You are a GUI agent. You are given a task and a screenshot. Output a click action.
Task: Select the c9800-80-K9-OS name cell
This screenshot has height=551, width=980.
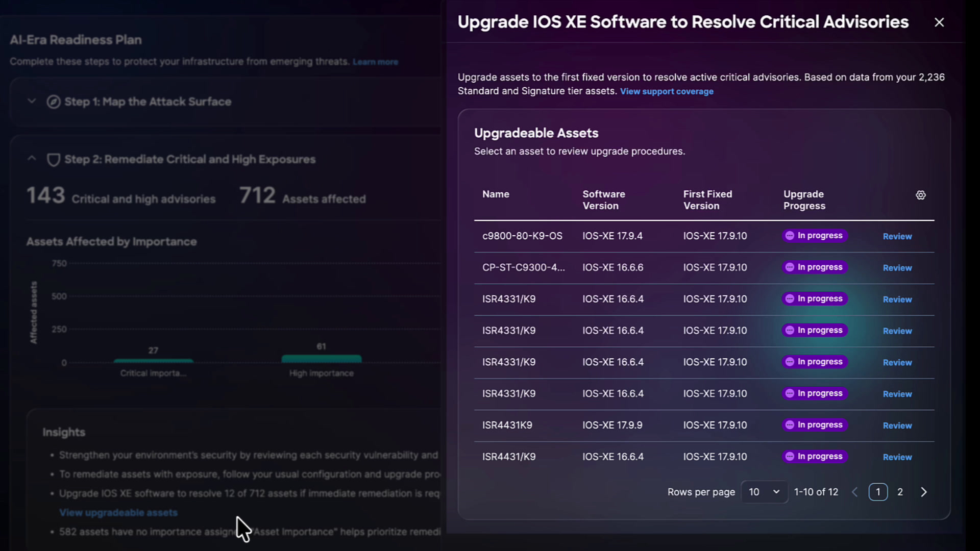(x=522, y=236)
